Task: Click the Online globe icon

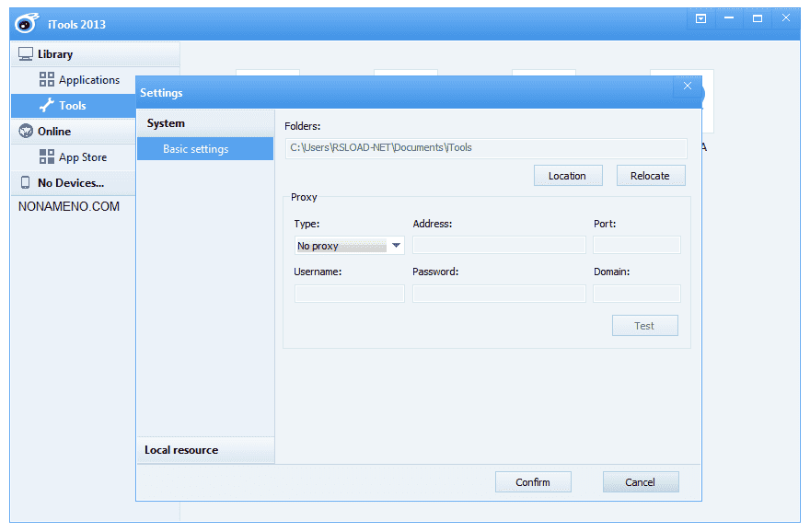Action: tap(26, 132)
